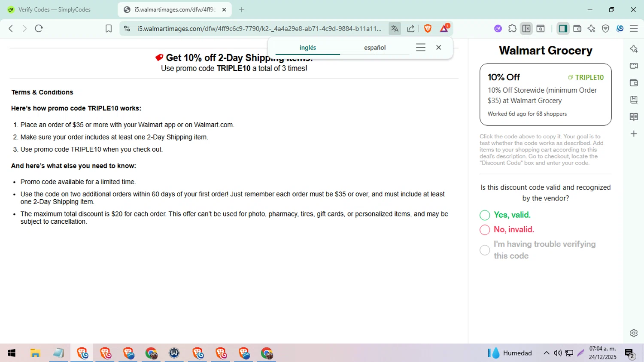Click the blue swirl extension icon
Viewport: 644px width, 362px height.
620,28
